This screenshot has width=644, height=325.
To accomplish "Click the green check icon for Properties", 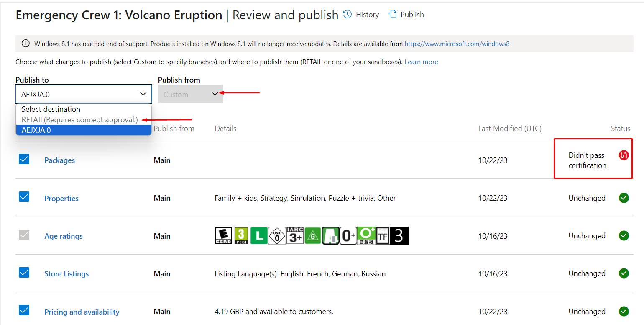I will click(624, 198).
